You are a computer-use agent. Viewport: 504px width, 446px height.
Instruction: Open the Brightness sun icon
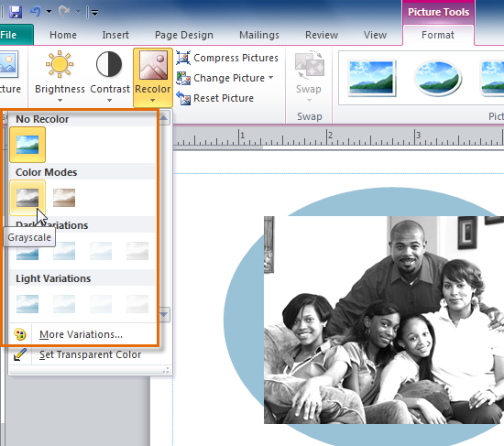click(60, 64)
